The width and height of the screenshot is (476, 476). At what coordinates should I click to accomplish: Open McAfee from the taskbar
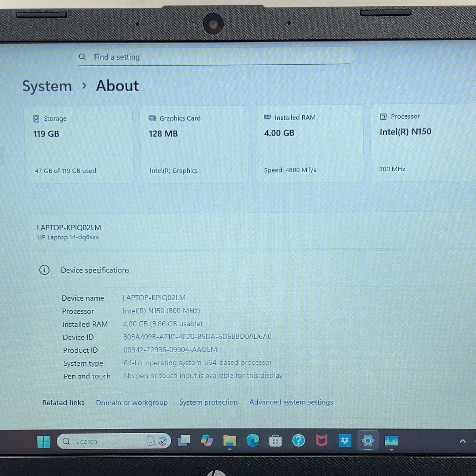[x=322, y=440]
